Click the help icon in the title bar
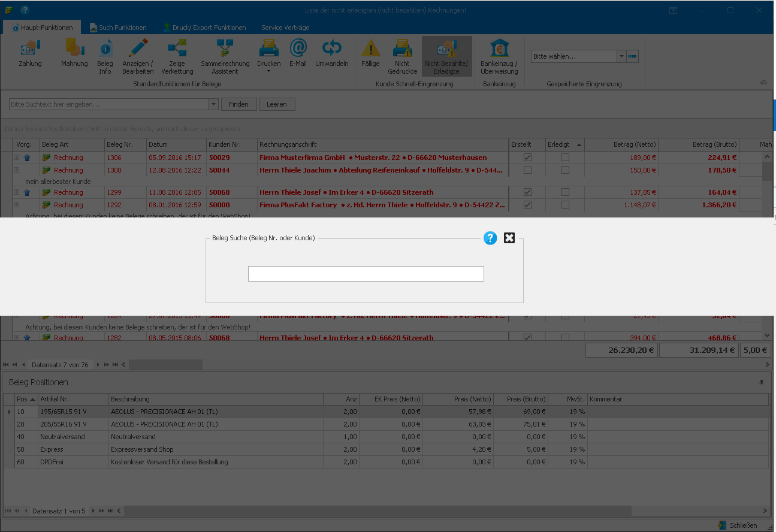The width and height of the screenshot is (776, 532). pyautogui.click(x=24, y=10)
